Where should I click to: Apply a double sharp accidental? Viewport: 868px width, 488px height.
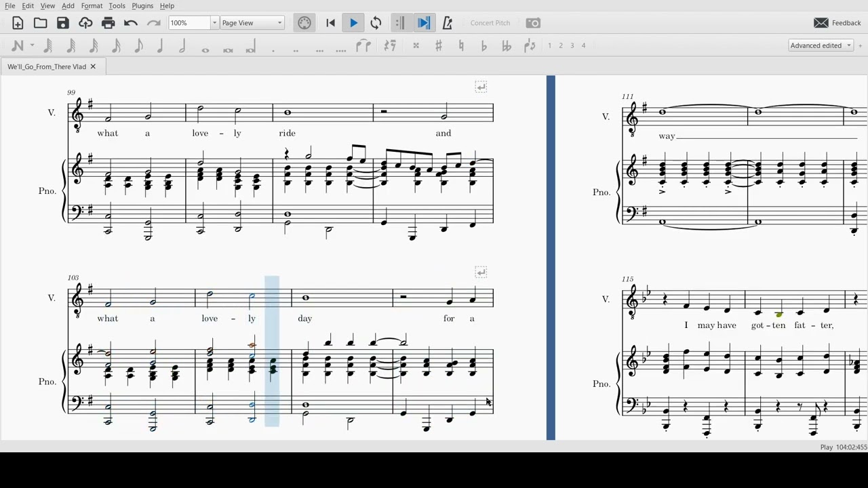click(416, 45)
